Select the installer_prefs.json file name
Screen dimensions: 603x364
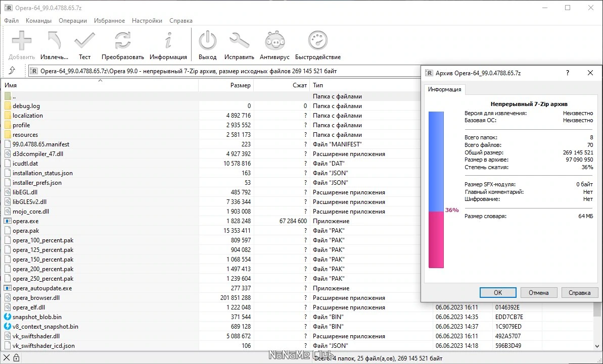tap(37, 183)
